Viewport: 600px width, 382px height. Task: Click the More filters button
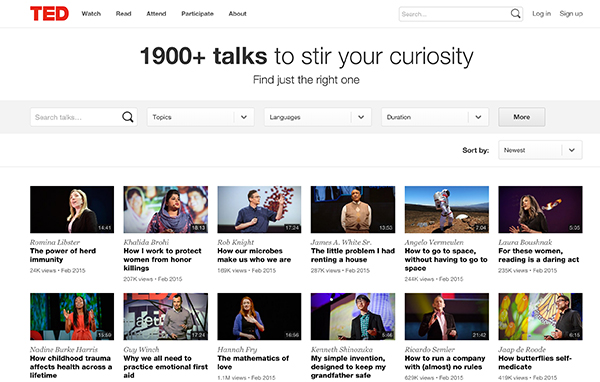522,117
